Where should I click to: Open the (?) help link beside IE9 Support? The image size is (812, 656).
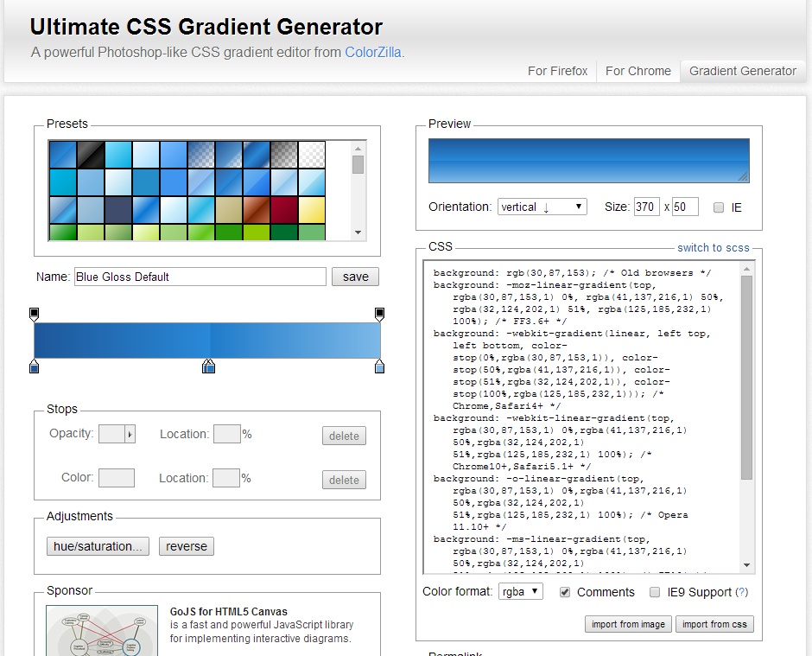[x=741, y=592]
